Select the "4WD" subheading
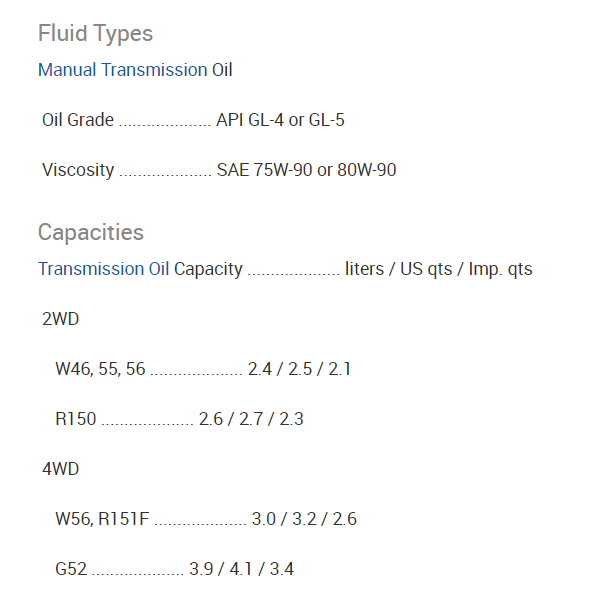Viewport: 605px width, 607px height. point(60,469)
